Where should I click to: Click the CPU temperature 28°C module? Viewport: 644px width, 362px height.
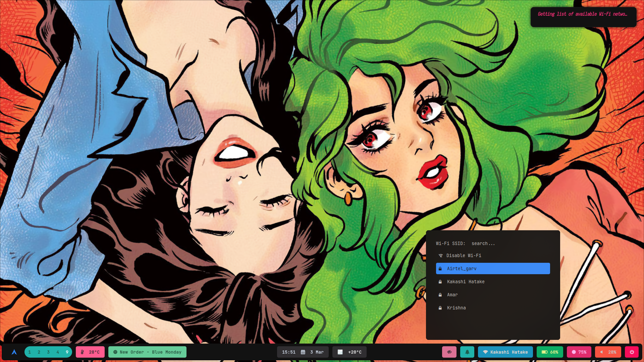[x=90, y=352]
